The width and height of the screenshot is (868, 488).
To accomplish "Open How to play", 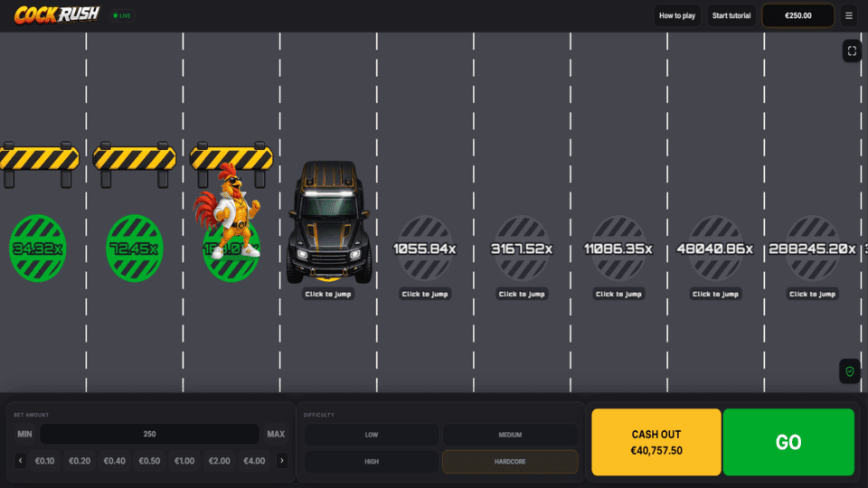I will coord(677,15).
